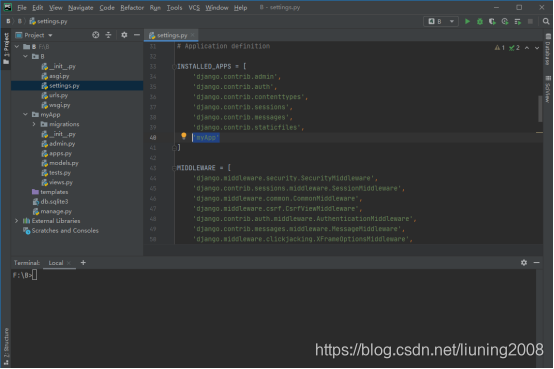Open views.py under myApp
Image resolution: width=554 pixels, height=369 pixels.
click(x=57, y=182)
